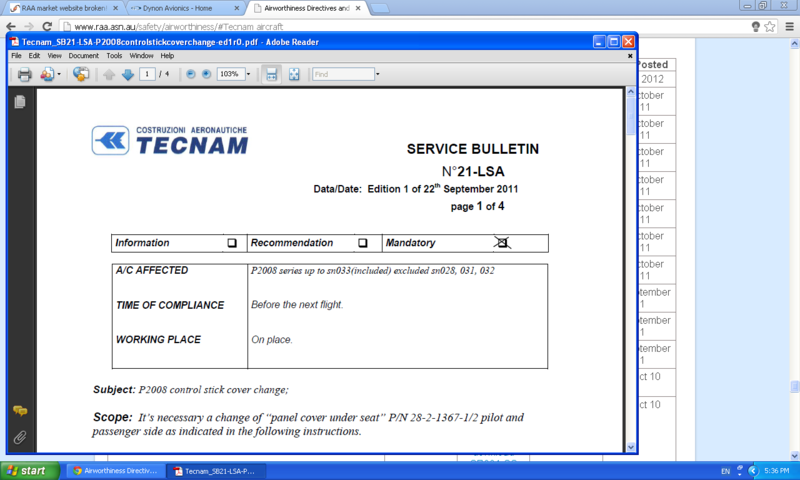
Task: Click the 'Before the next flight.' text
Action: coord(297,305)
